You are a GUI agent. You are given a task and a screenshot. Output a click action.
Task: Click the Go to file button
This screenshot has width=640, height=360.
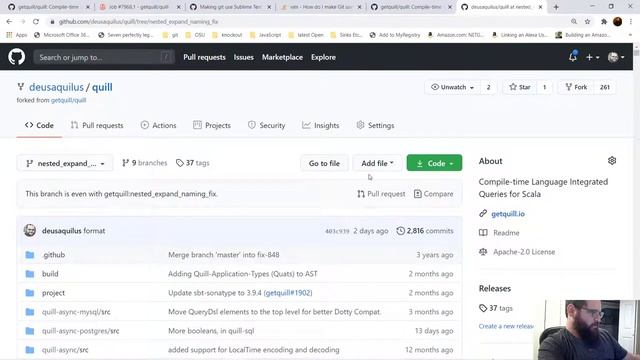(x=324, y=163)
